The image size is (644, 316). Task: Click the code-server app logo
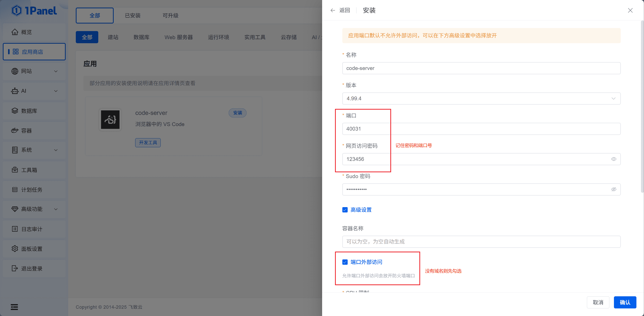(110, 119)
